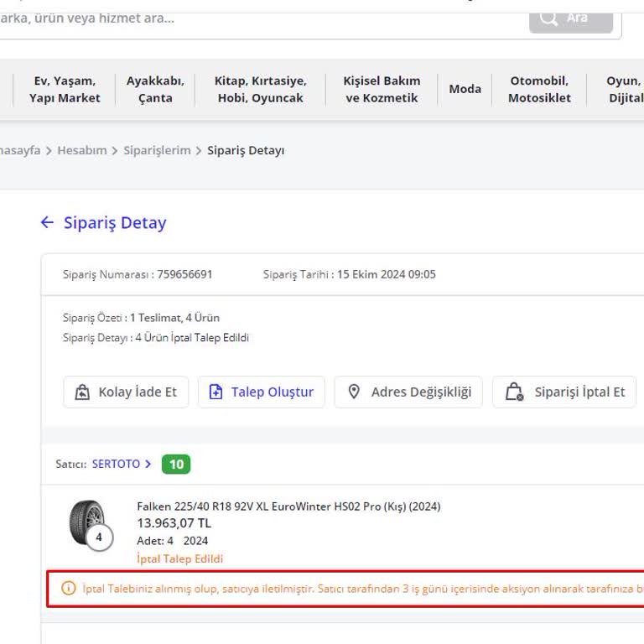Select the Kitap, Kırtasiye, Hobi, Oyuncak category
Image resolution: width=644 pixels, height=644 pixels.
click(x=260, y=90)
